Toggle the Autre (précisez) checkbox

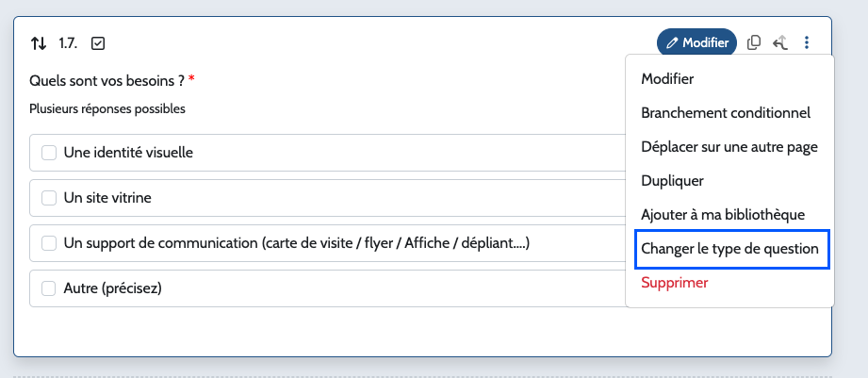pyautogui.click(x=49, y=288)
